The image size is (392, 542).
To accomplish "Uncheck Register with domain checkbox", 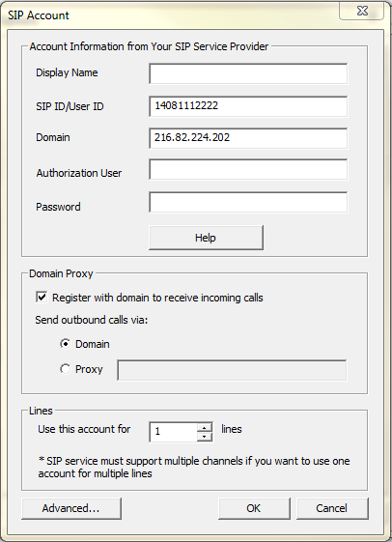I will click(42, 298).
